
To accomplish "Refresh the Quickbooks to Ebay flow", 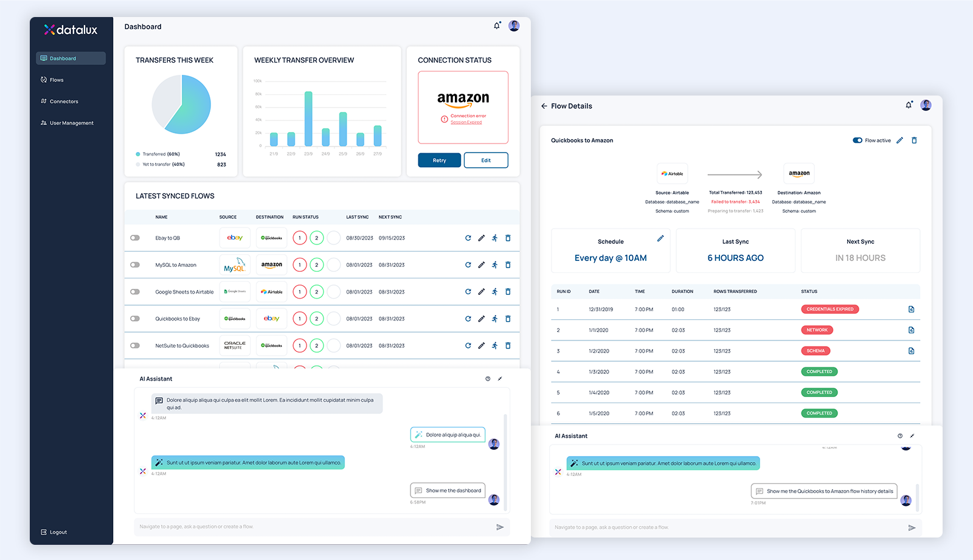I will coord(468,319).
